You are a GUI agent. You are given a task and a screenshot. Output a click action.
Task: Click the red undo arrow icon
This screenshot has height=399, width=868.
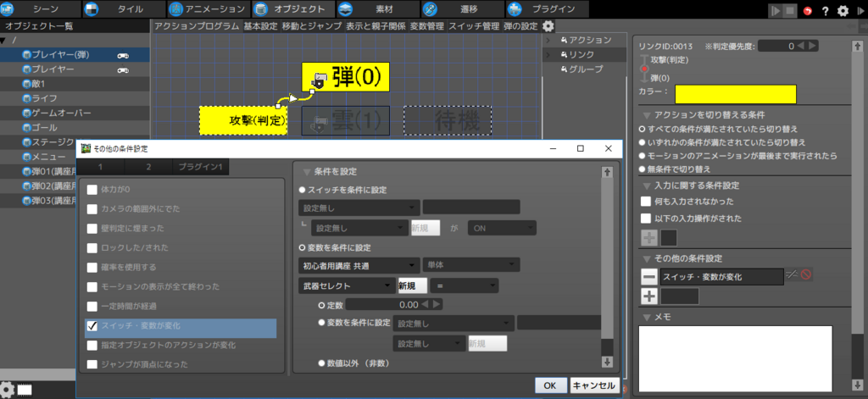click(x=808, y=10)
